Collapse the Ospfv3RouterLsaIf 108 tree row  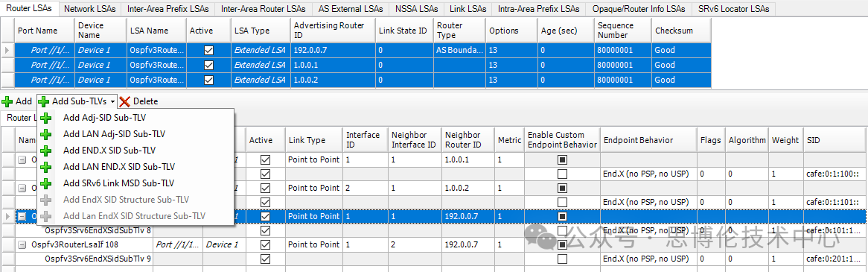pyautogui.click(x=22, y=244)
